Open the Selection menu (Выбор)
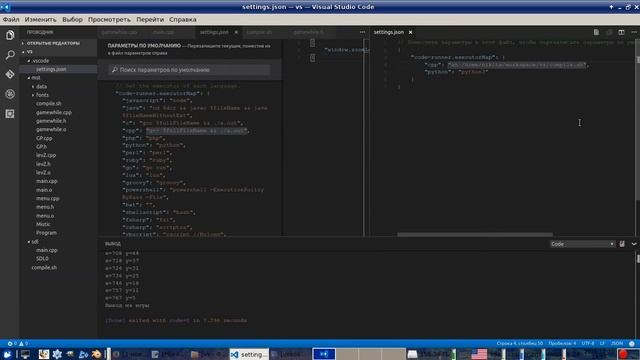640x360 pixels. [72, 19]
